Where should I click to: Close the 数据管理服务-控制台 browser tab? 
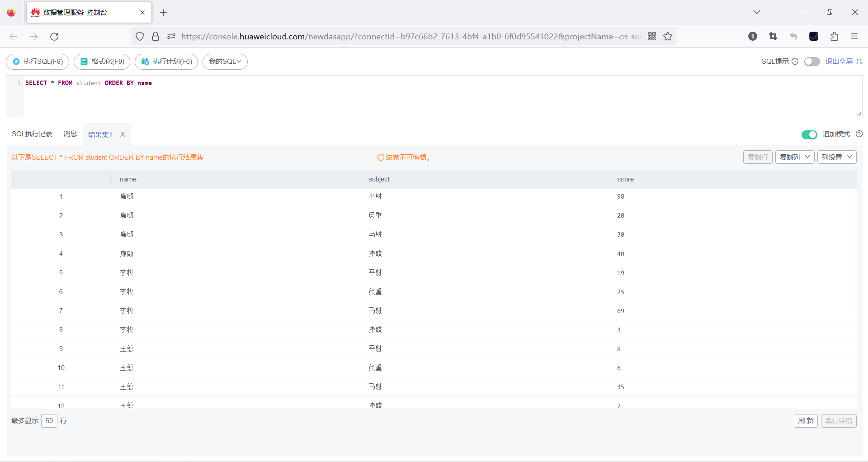(142, 13)
